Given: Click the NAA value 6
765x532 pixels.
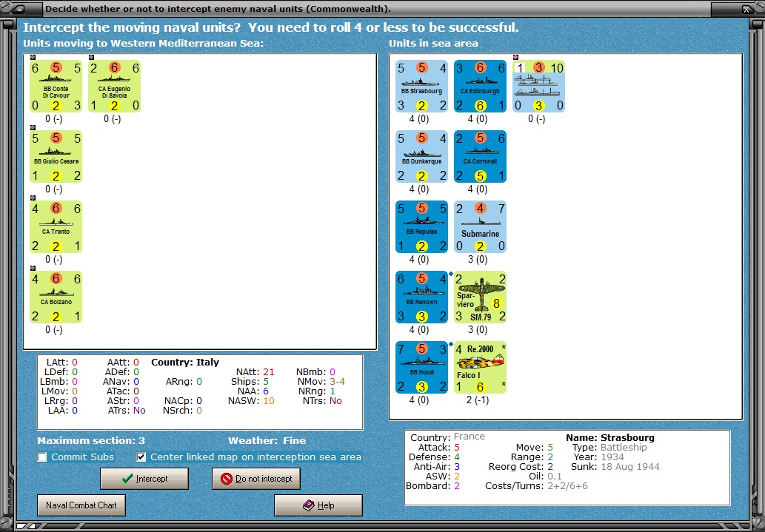Looking at the screenshot, I should (x=266, y=391).
